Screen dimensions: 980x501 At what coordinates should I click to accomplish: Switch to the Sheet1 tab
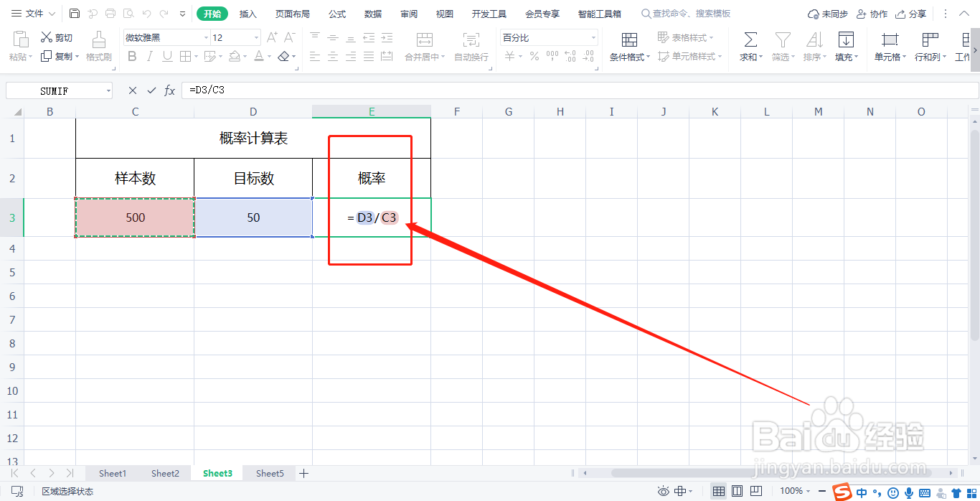point(113,473)
